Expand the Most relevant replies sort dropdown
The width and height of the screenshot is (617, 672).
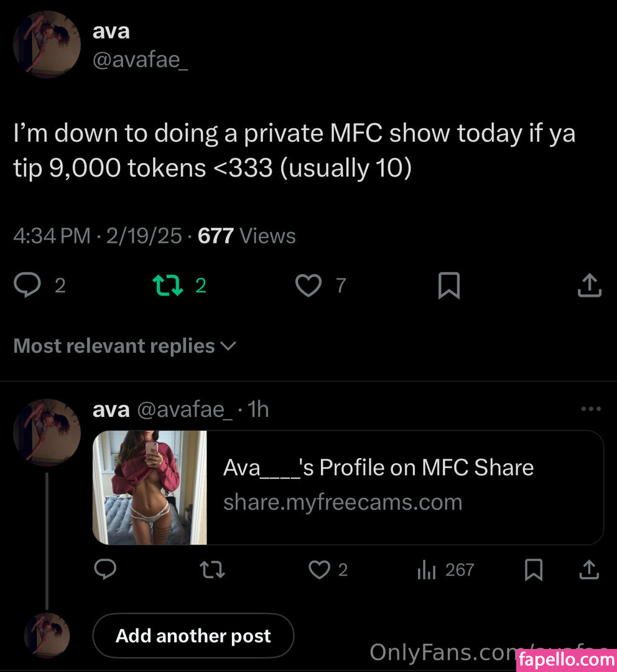pos(124,346)
